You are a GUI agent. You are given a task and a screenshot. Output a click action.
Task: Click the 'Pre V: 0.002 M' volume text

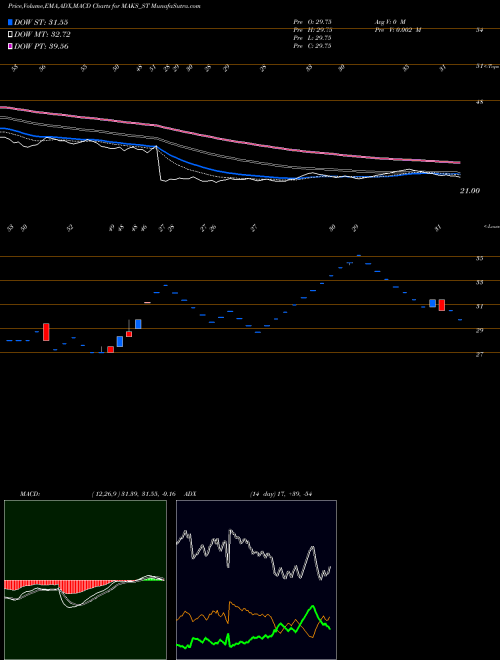[x=397, y=30]
